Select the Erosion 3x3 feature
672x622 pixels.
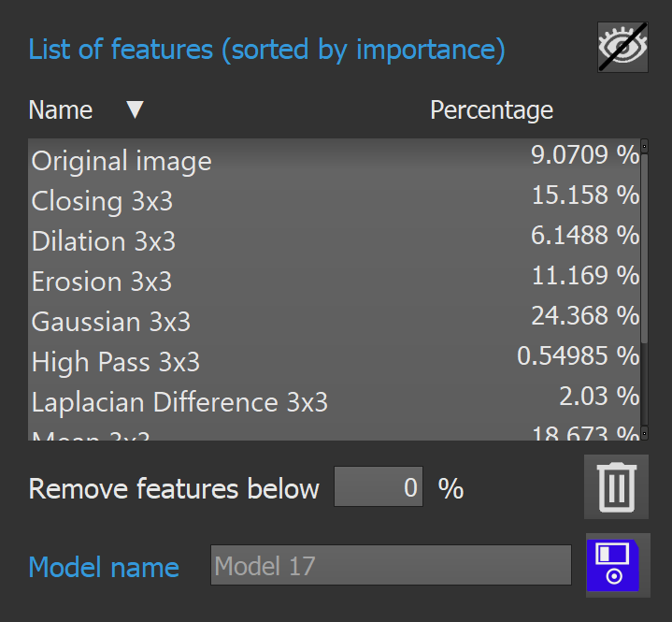335,281
